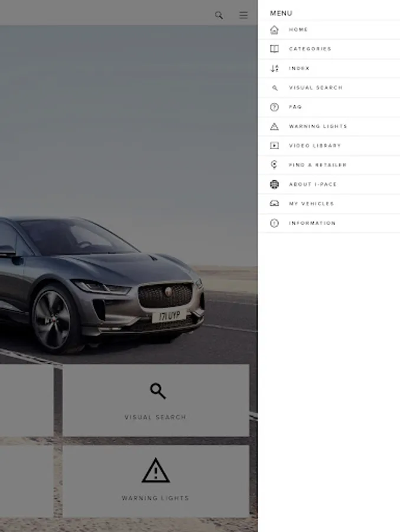Screen dimensions: 400x532
Task: Click the Find a Retailer pin icon
Action: point(274,164)
